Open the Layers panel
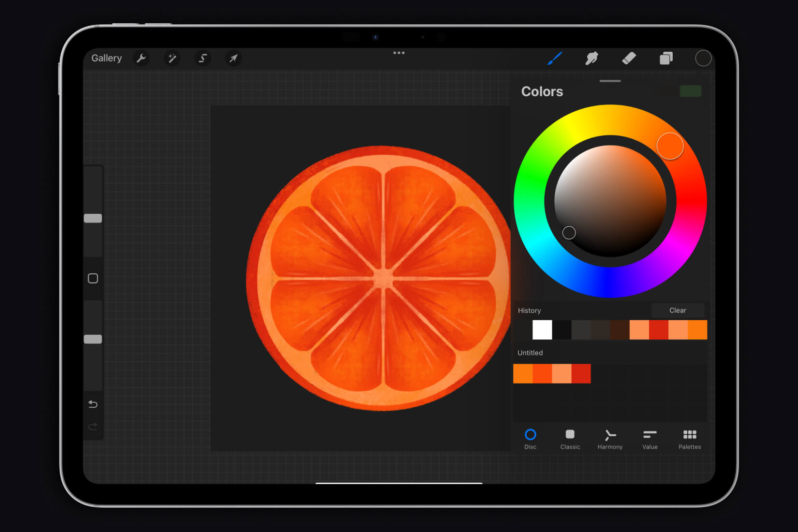The height and width of the screenshot is (532, 798). coord(666,59)
